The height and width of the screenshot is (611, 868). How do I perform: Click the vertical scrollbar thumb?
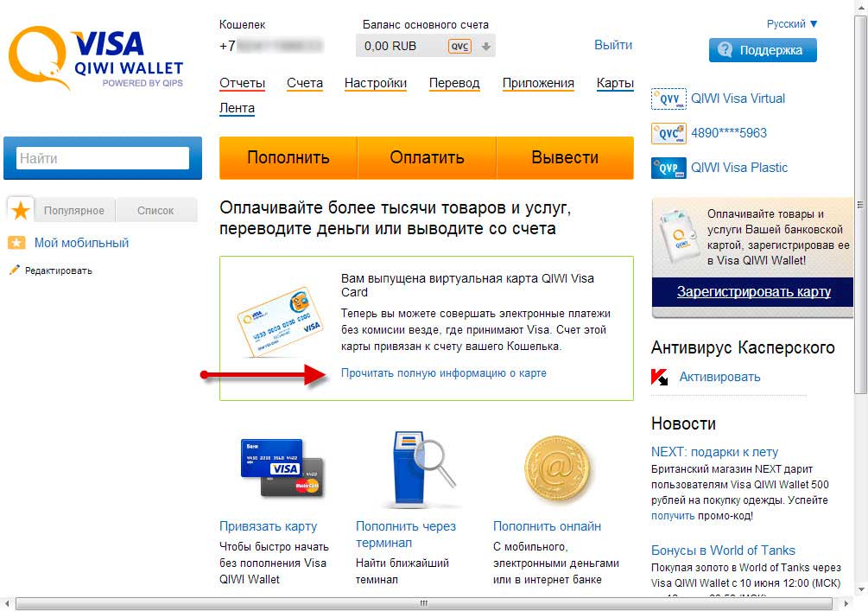[x=859, y=205]
